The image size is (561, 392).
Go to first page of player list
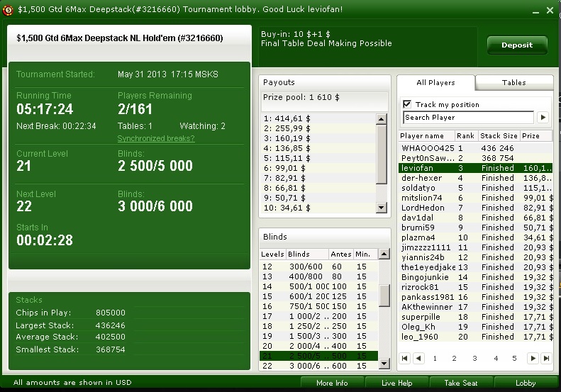(x=405, y=358)
